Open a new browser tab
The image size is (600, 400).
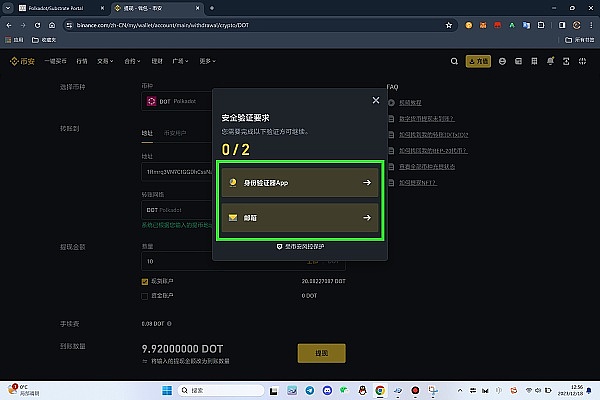(212, 8)
